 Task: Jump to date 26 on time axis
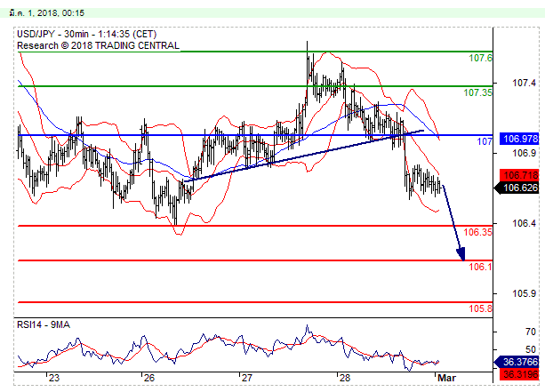pos(148,378)
